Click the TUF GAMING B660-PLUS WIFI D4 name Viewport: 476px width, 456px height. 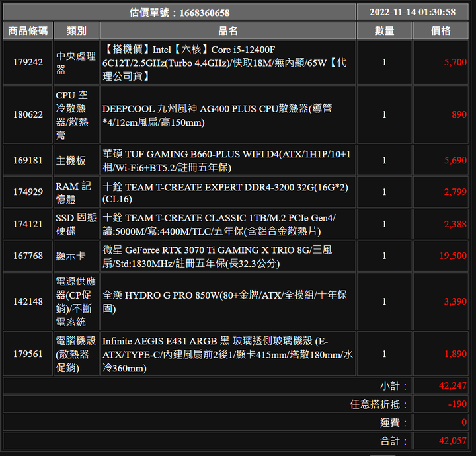click(x=227, y=161)
